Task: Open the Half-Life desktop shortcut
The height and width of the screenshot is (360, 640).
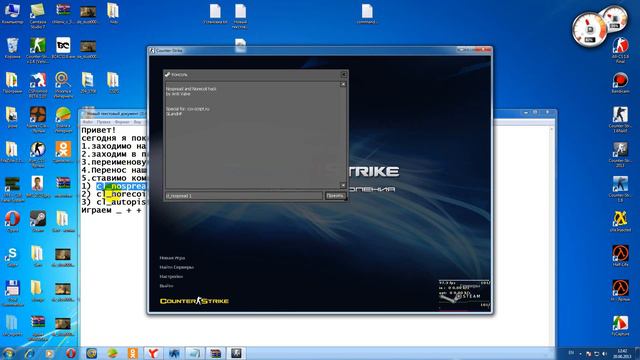Action: pos(620,256)
